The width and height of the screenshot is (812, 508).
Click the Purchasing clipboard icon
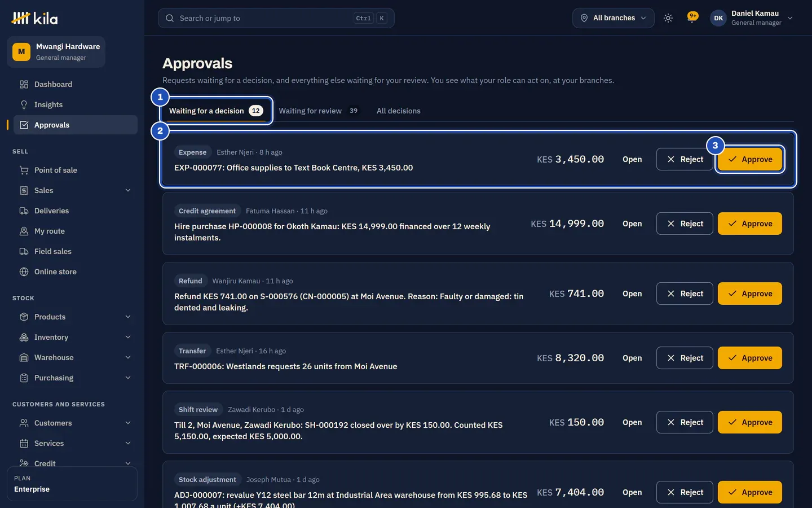[x=24, y=378]
